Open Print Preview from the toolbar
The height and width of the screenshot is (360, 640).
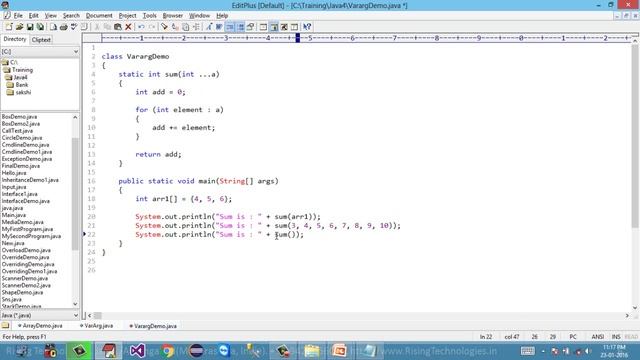coord(53,27)
